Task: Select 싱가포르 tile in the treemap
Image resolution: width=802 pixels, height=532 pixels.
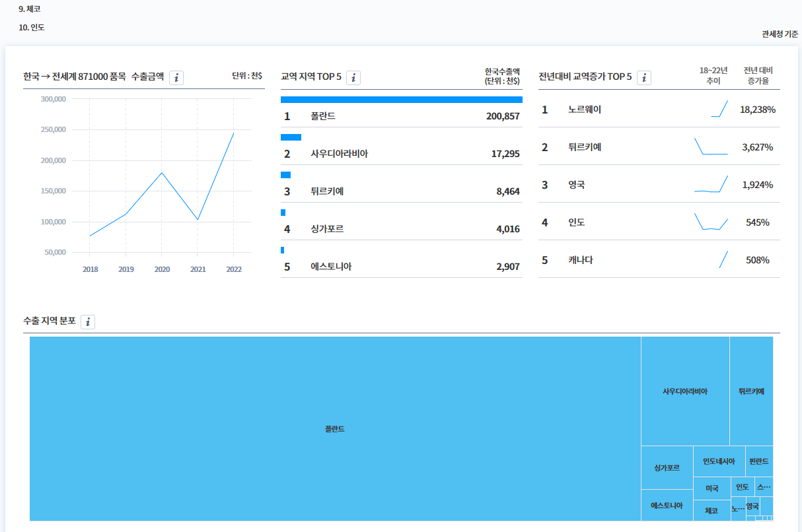Action: pos(667,467)
